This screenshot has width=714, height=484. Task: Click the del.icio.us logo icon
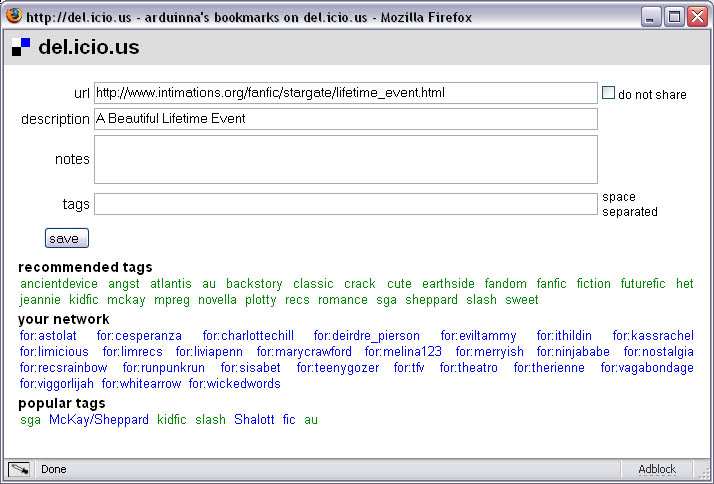20,47
